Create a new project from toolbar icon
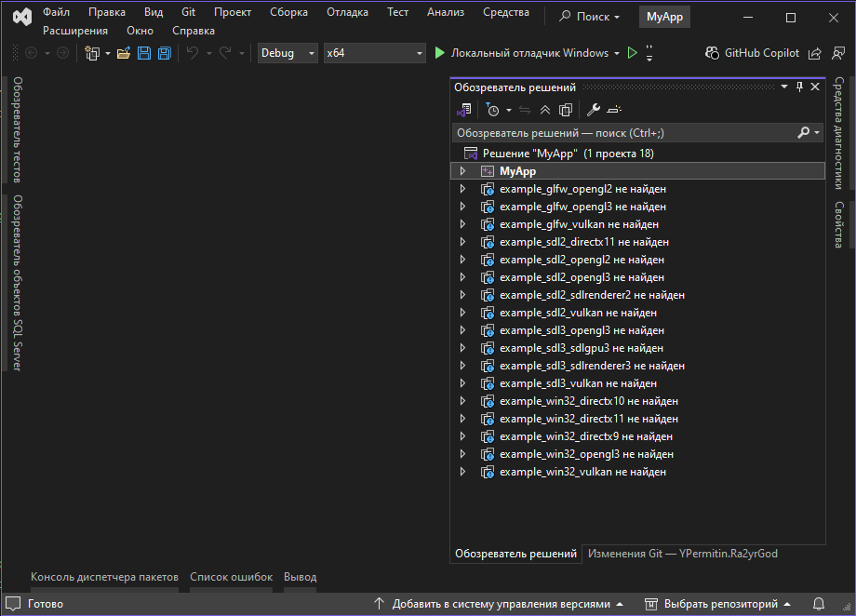 pos(92,53)
